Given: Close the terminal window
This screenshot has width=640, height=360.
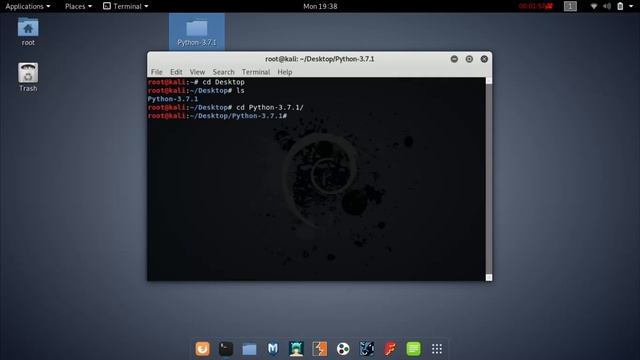Looking at the screenshot, I should 484,59.
